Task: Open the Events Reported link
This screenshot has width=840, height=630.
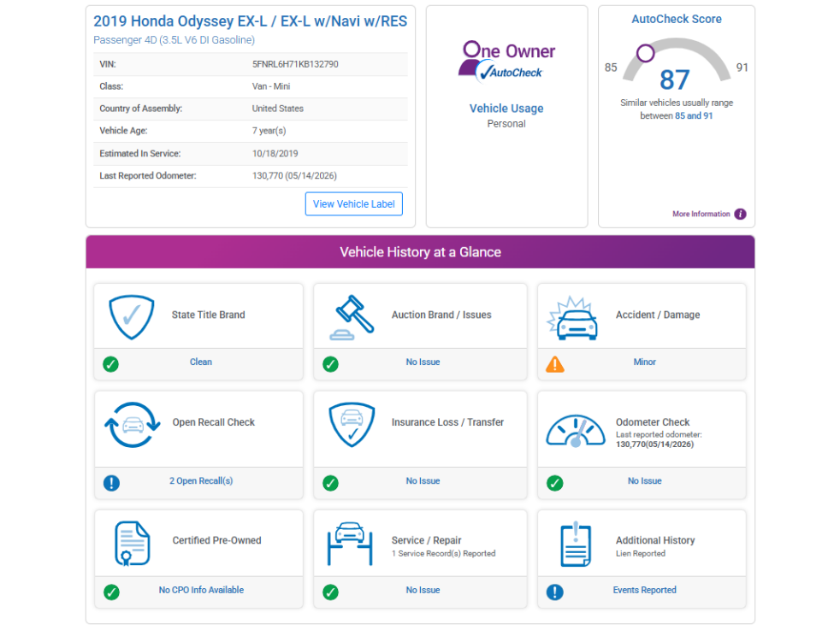Action: click(x=644, y=590)
